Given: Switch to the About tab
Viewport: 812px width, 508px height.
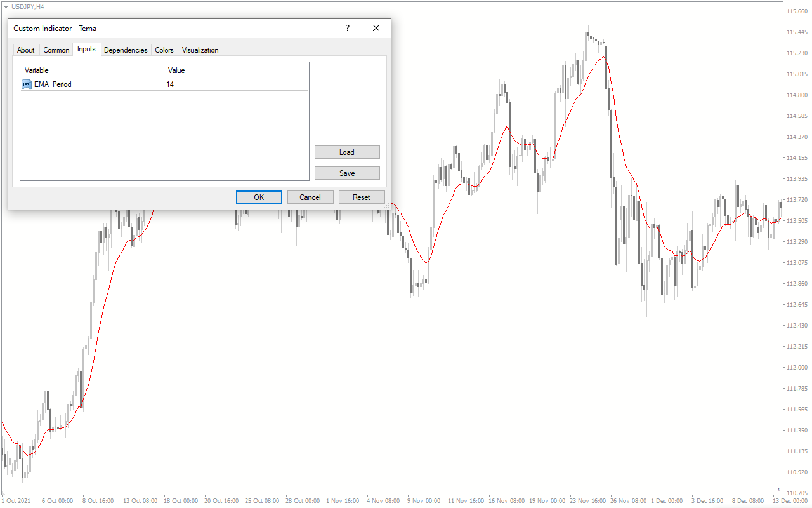Looking at the screenshot, I should coord(26,50).
